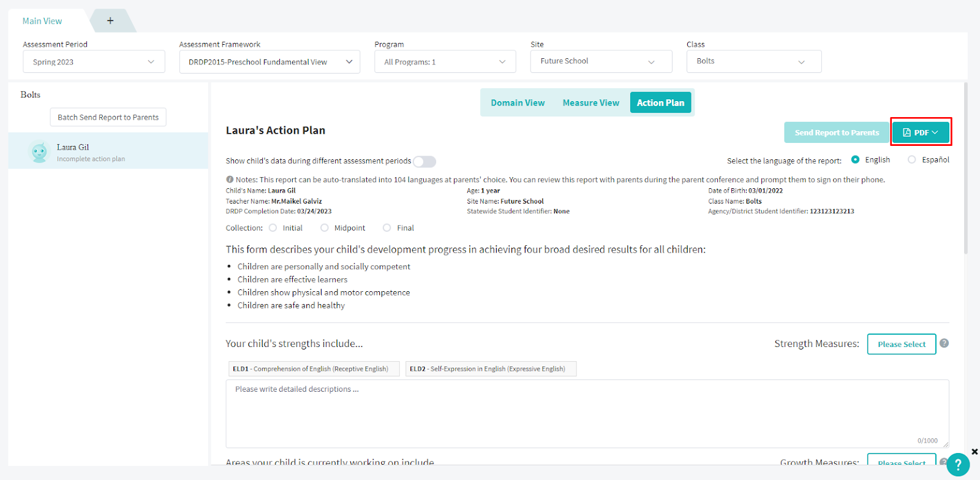Open the PDF export dropdown
980x480 pixels.
(x=921, y=132)
